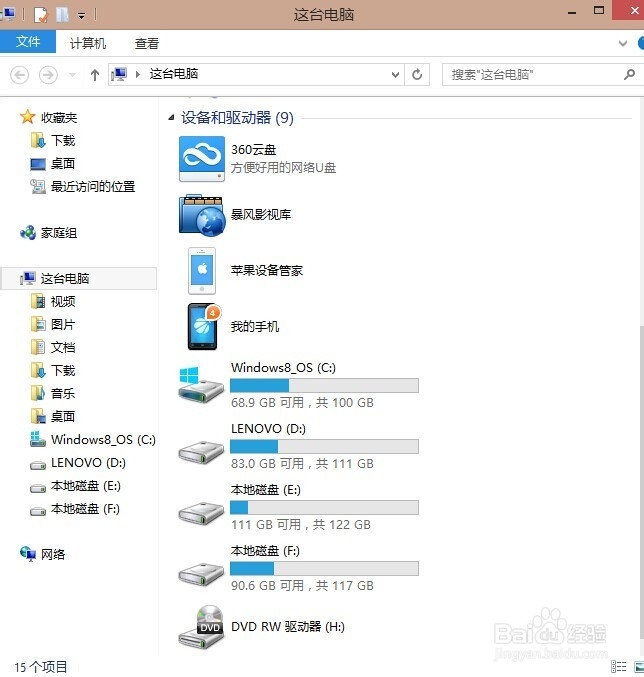The image size is (644, 677).
Task: Open the quick access toolbar customize dropdown
Action: click(x=81, y=16)
